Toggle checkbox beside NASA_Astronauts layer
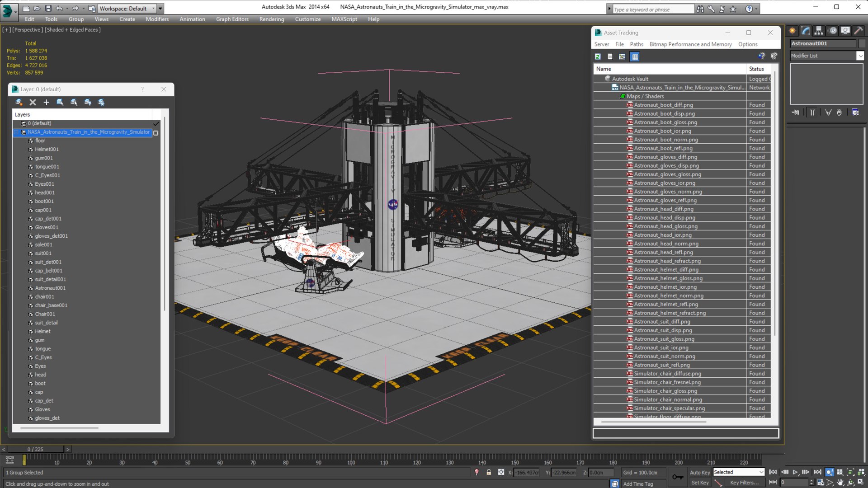Image resolution: width=868 pixels, height=488 pixels. [x=156, y=133]
